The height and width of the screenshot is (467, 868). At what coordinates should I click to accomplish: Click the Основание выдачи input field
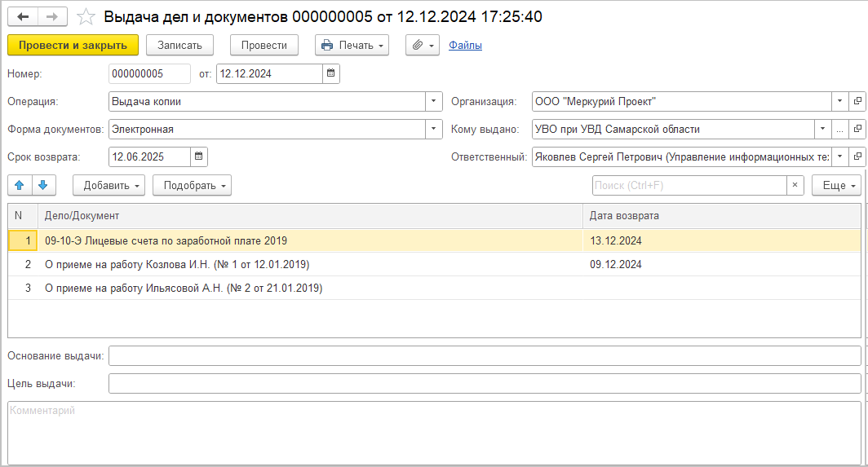(x=485, y=356)
